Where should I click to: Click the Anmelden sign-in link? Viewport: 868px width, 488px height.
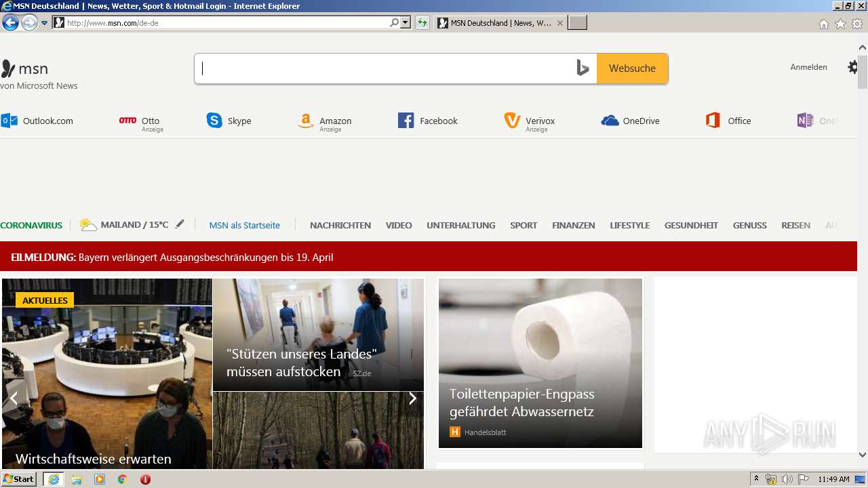[808, 67]
